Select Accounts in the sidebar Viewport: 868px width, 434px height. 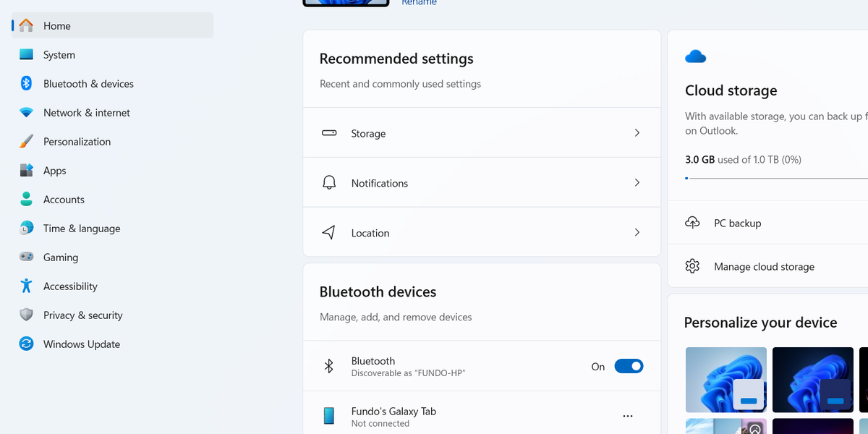64,200
